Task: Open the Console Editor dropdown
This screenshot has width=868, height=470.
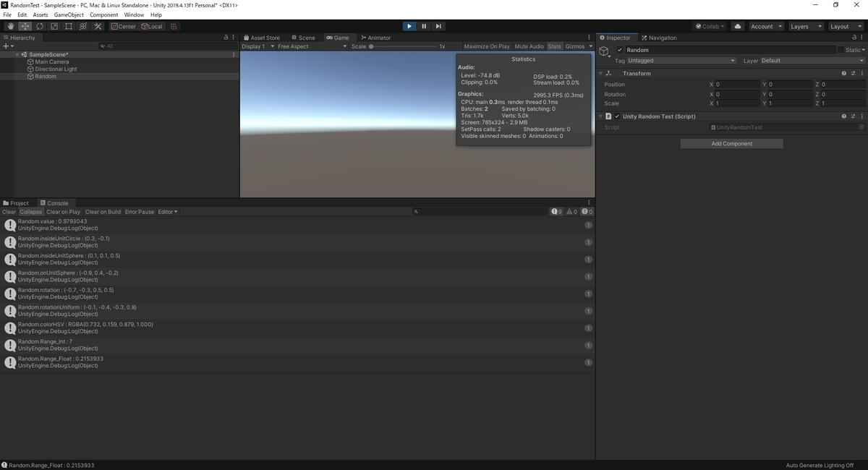Action: [168, 212]
